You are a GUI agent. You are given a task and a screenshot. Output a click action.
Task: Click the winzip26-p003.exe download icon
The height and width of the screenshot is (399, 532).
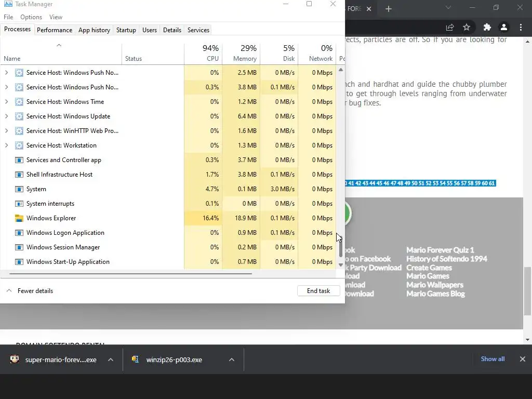136,360
